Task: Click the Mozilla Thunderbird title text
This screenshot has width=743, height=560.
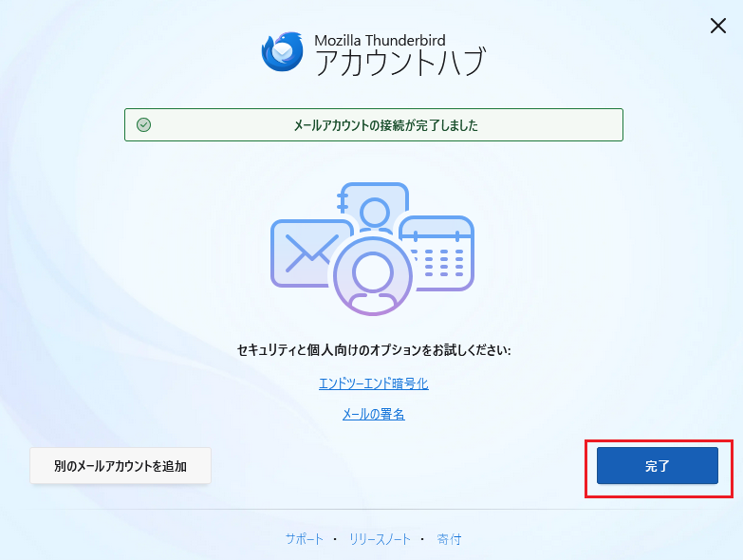Action: coord(380,40)
